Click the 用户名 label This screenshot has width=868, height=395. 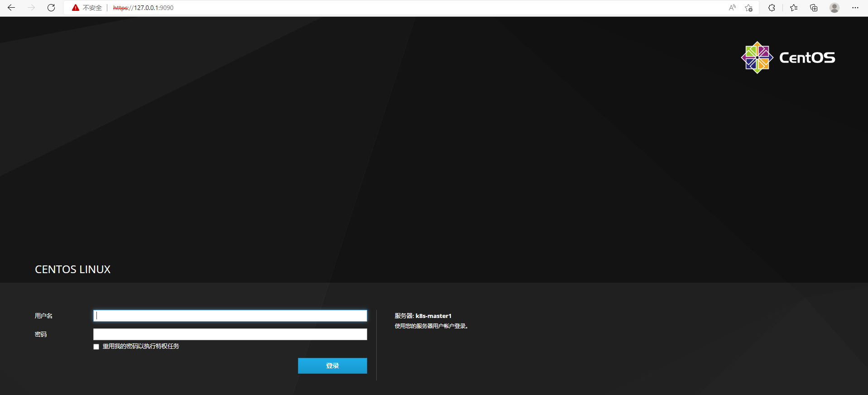44,316
